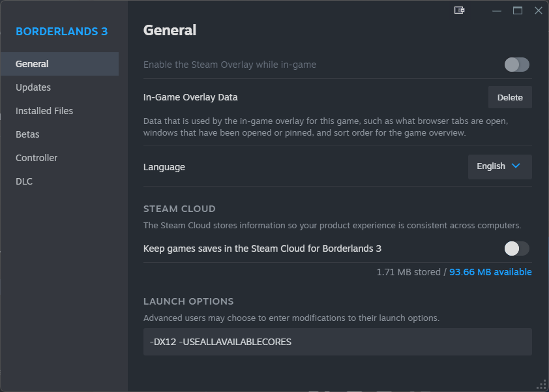Click the BORDERLANDS 3 title in sidebar
This screenshot has height=392, width=549.
coord(62,31)
